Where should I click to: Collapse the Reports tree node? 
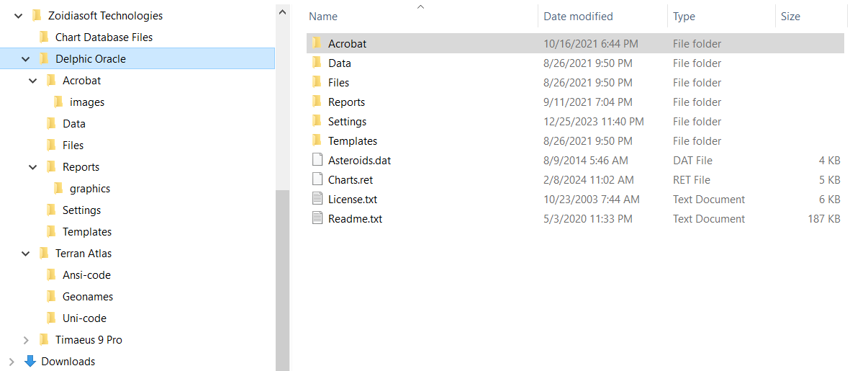click(x=33, y=167)
